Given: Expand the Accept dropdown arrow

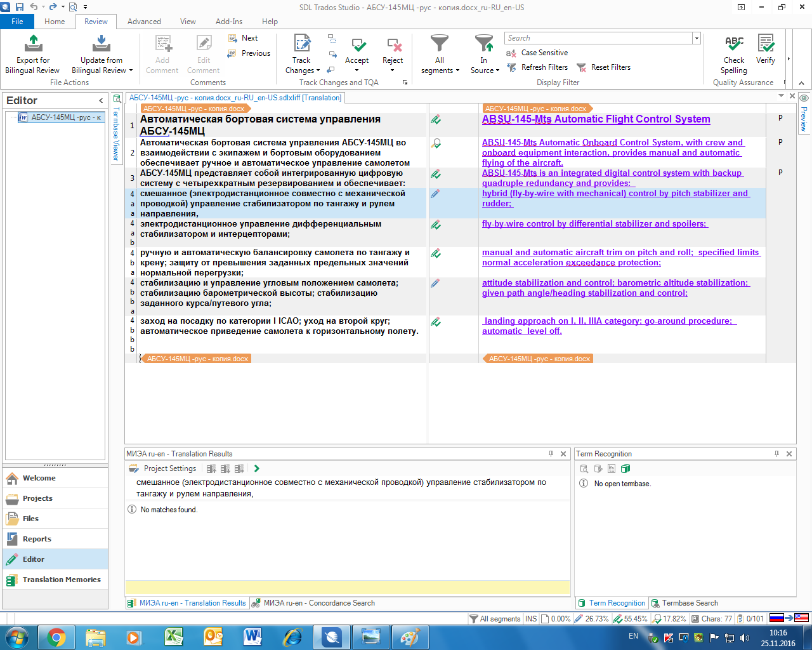Looking at the screenshot, I should [357, 70].
